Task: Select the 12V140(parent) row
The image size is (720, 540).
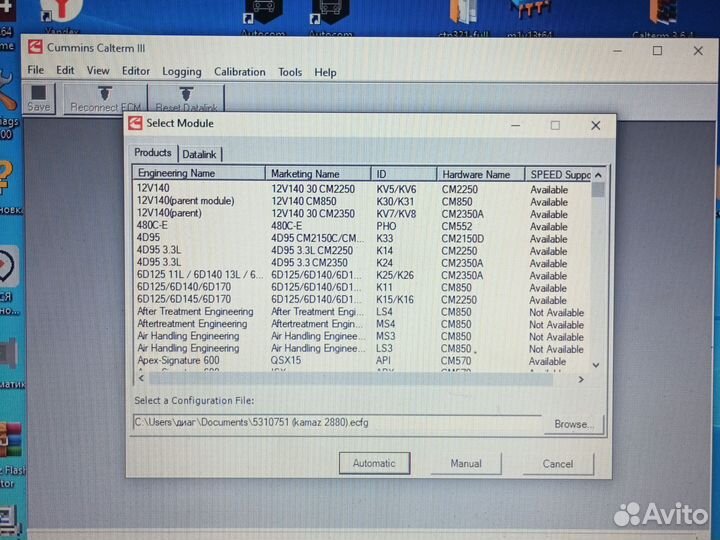Action: coord(362,214)
